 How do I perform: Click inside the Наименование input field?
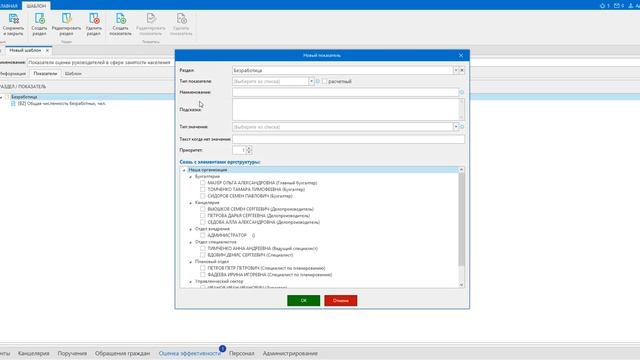345,92
